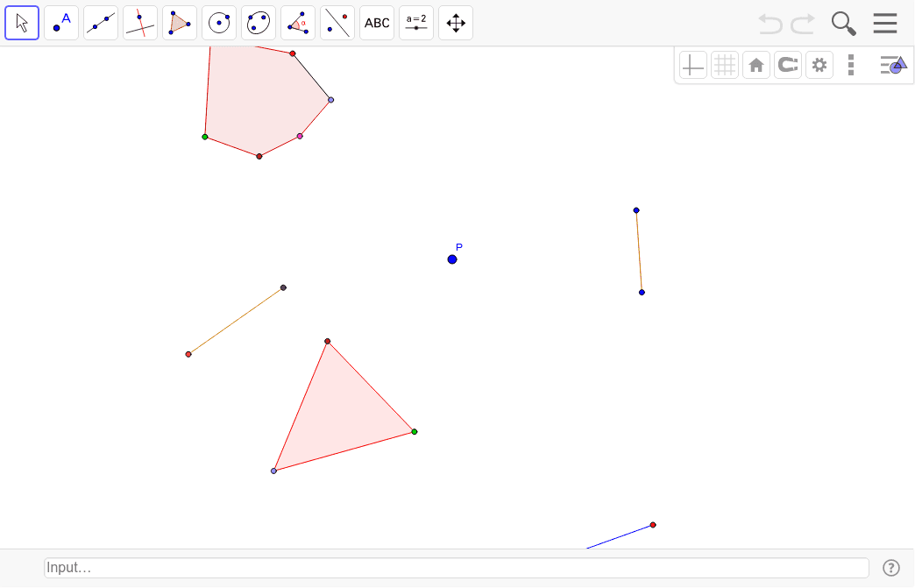Click the green vertex of the triangle

coord(415,432)
